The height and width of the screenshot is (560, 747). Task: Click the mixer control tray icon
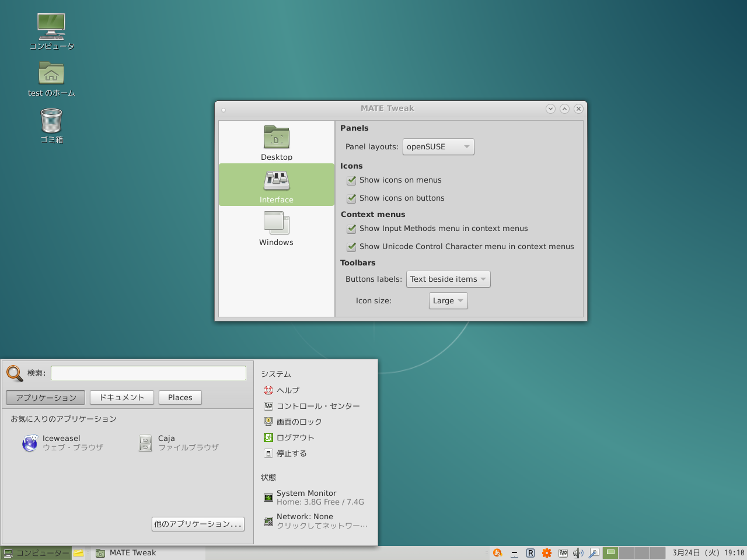pos(563,553)
